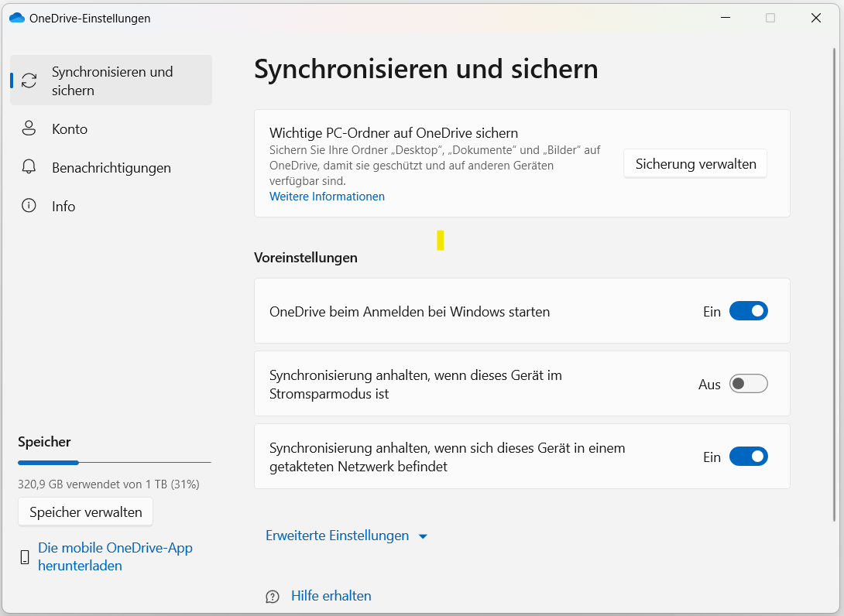Turn off pause sync on getakteten Netzwerk
Screen dimensions: 844x616
click(x=748, y=457)
